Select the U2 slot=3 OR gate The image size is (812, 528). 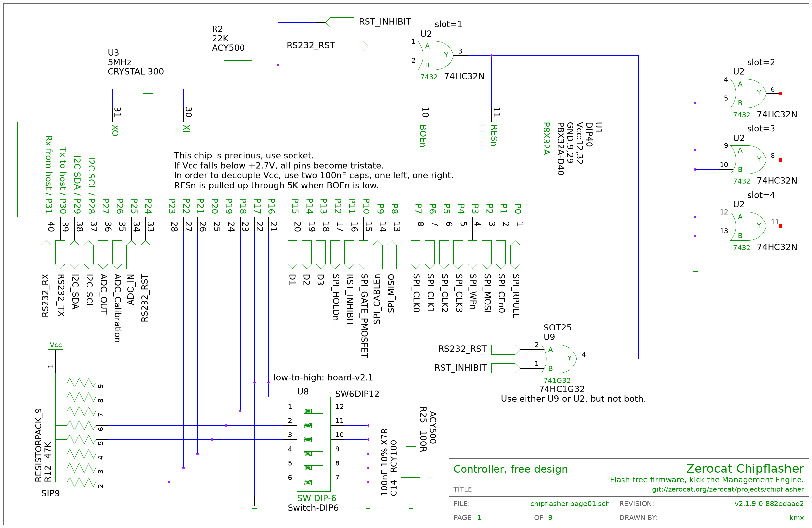[748, 160]
